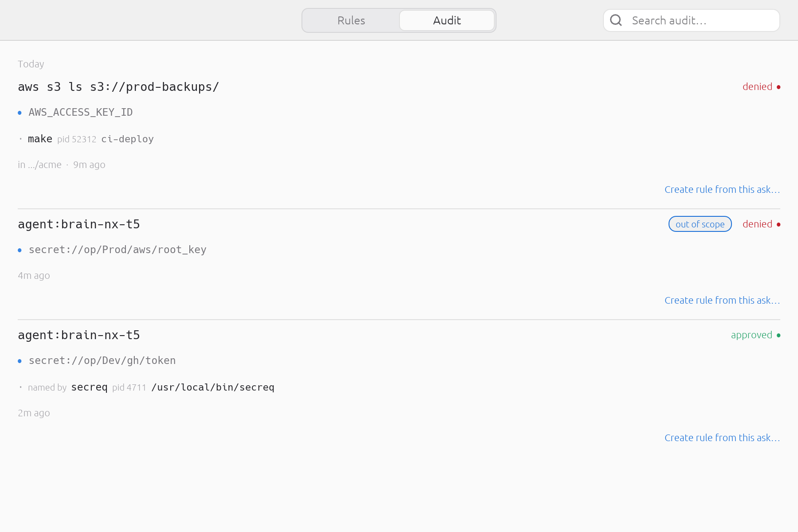The width and height of the screenshot is (798, 532).
Task: Select secret://op/Dev/gh/token path
Action: (x=102, y=360)
